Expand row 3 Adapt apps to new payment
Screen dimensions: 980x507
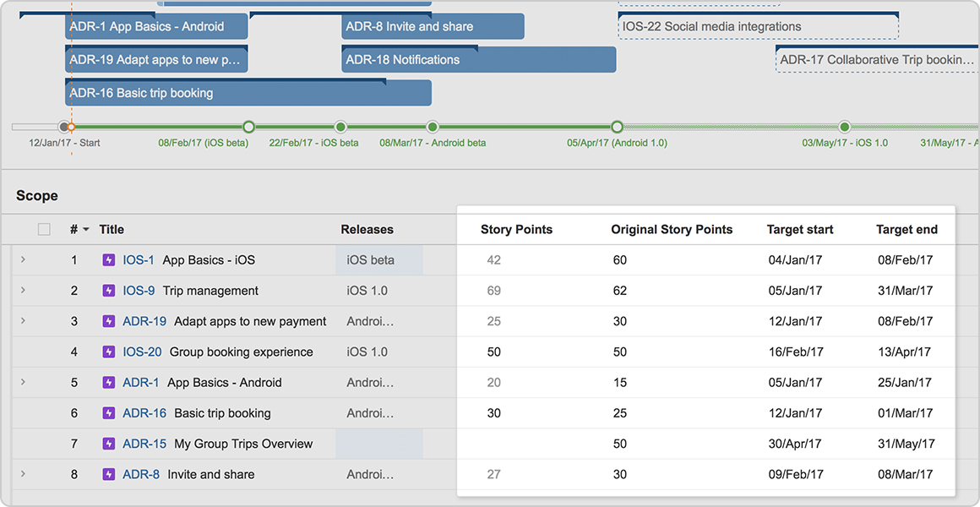coord(23,321)
